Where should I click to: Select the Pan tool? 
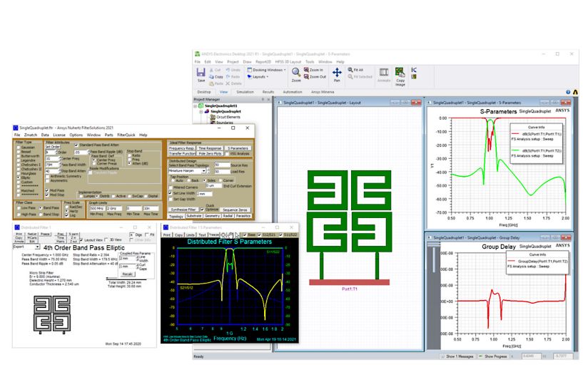(x=337, y=73)
